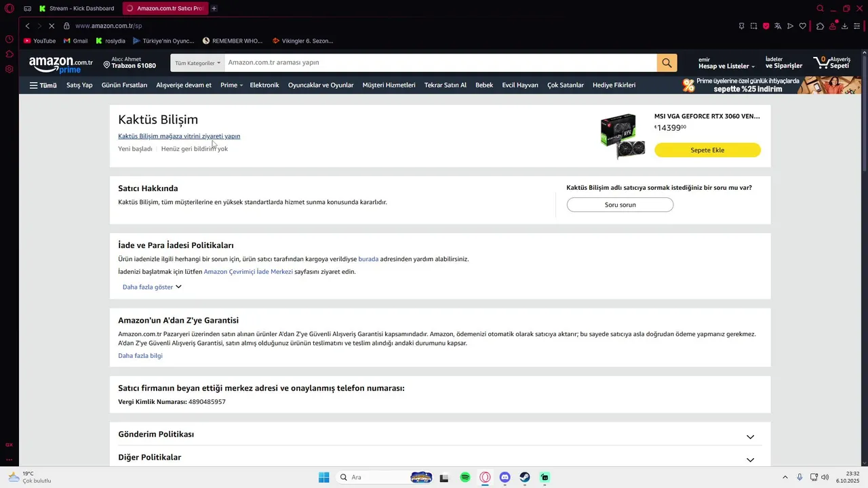
Task: Open Günün Fırsatları in the nav bar
Action: click(124, 85)
